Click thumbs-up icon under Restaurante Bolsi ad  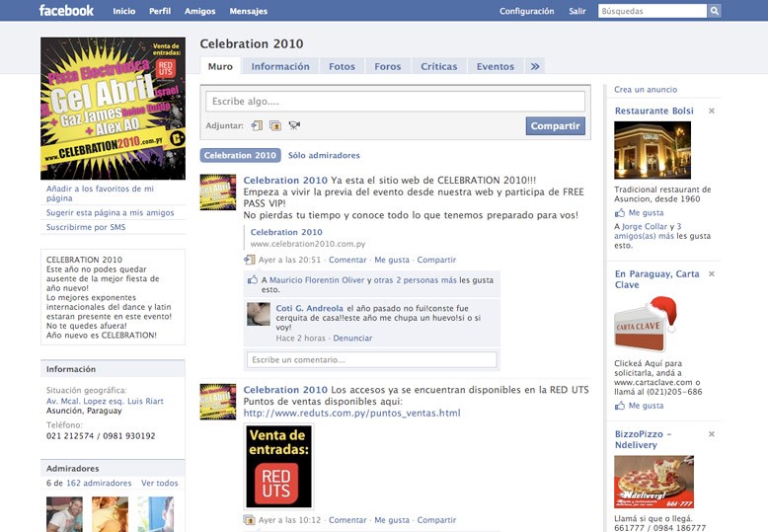(620, 212)
